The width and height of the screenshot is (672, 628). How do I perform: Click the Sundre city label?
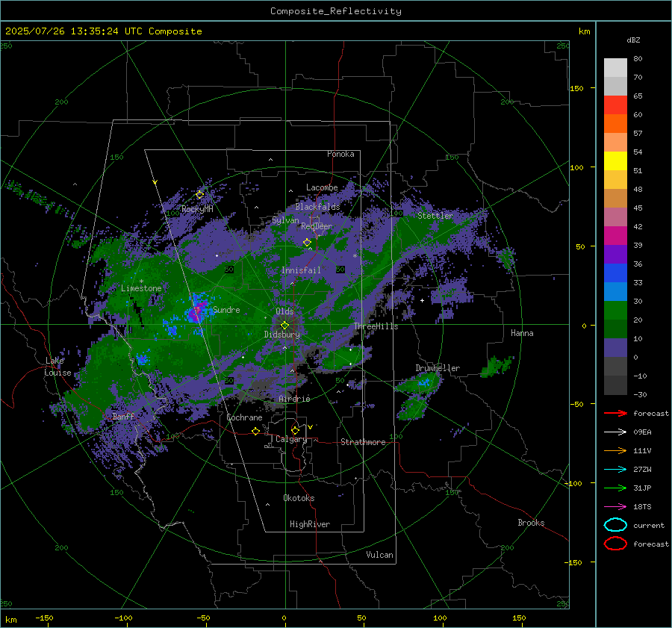coord(226,309)
